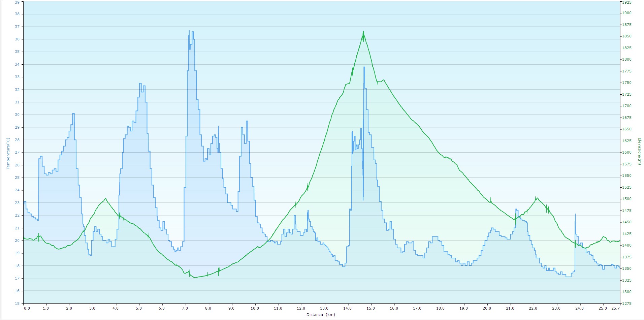Click the blue temperature peak near 5.0 km

point(140,84)
